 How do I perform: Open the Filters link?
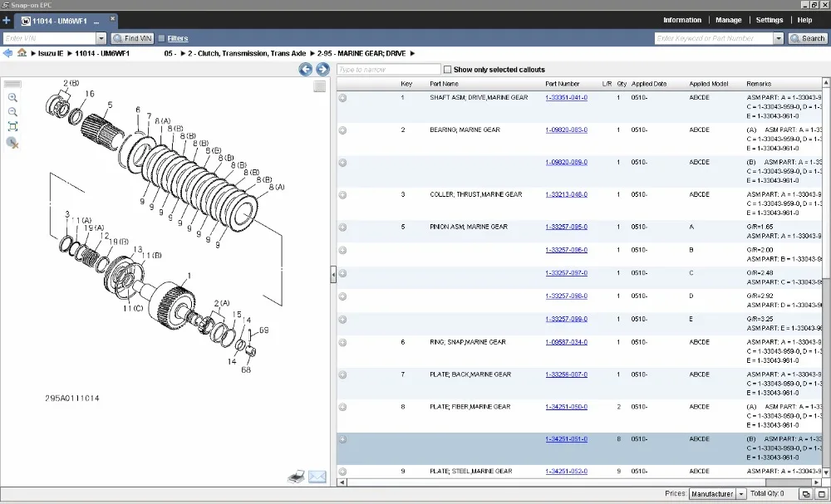point(178,38)
